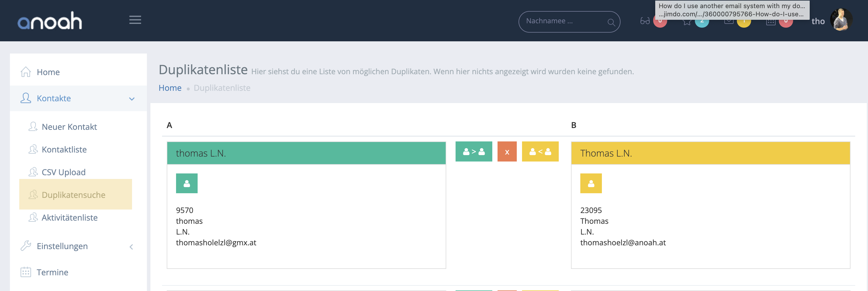The width and height of the screenshot is (868, 291).
Task: Click the yellow merge B into A button
Action: 540,152
